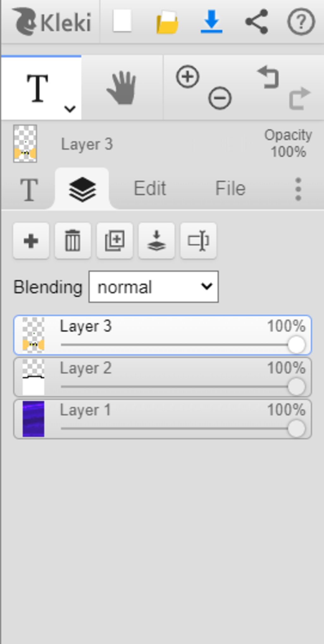Viewport: 324px width, 644px height.
Task: Open the folder import icon
Action: tap(167, 22)
